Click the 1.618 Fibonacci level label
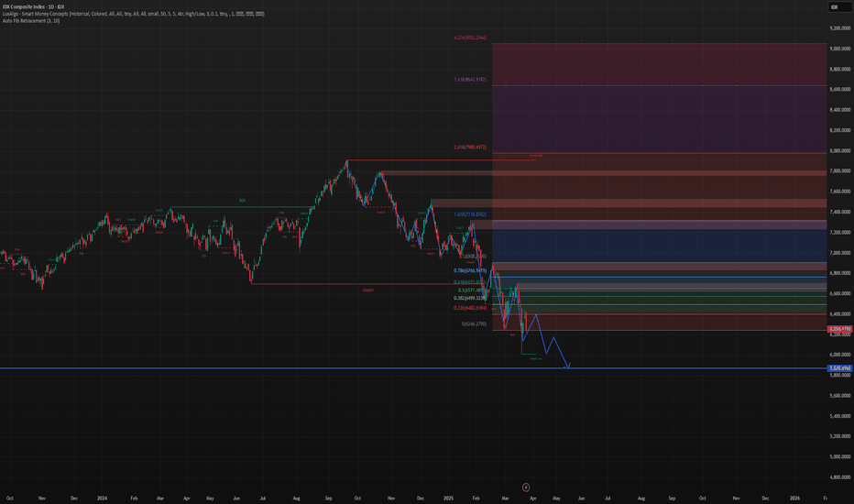Image resolution: width=854 pixels, height=504 pixels. point(470,214)
